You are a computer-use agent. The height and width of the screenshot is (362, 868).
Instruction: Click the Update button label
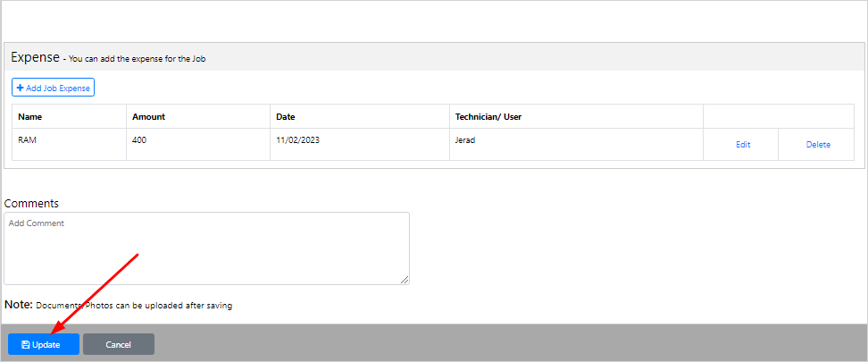click(46, 345)
